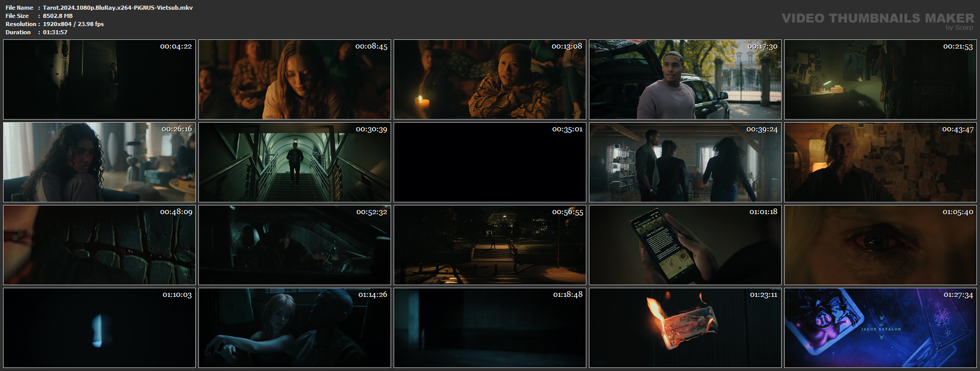The image size is (980, 371).
Task: Select the thumbnail at 01:18:48
Action: 490,328
